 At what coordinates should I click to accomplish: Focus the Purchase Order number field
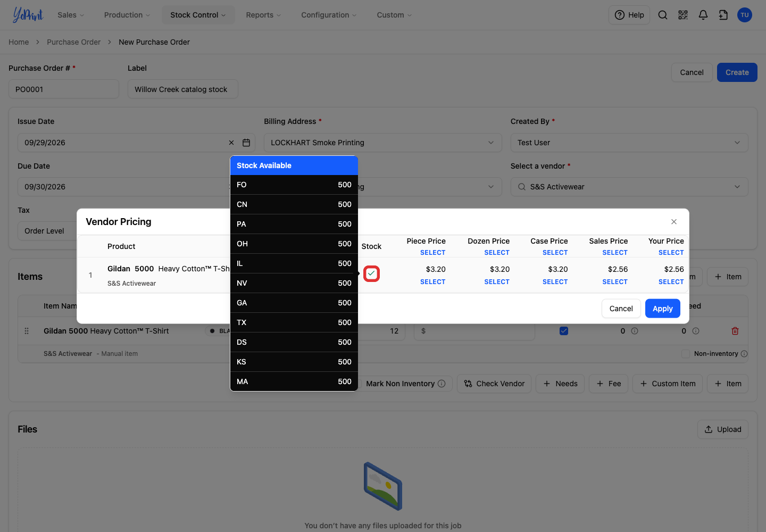click(64, 89)
